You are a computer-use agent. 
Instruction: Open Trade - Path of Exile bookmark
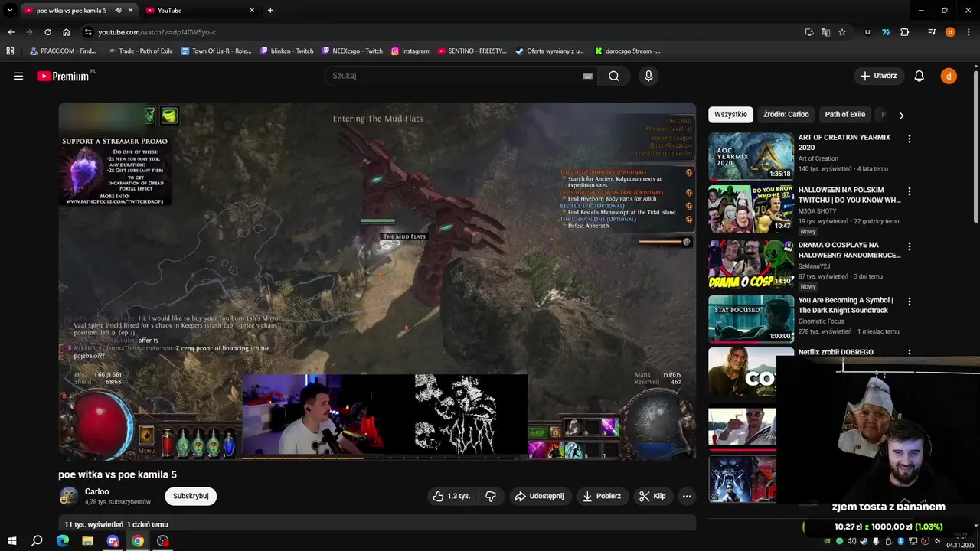click(x=140, y=51)
